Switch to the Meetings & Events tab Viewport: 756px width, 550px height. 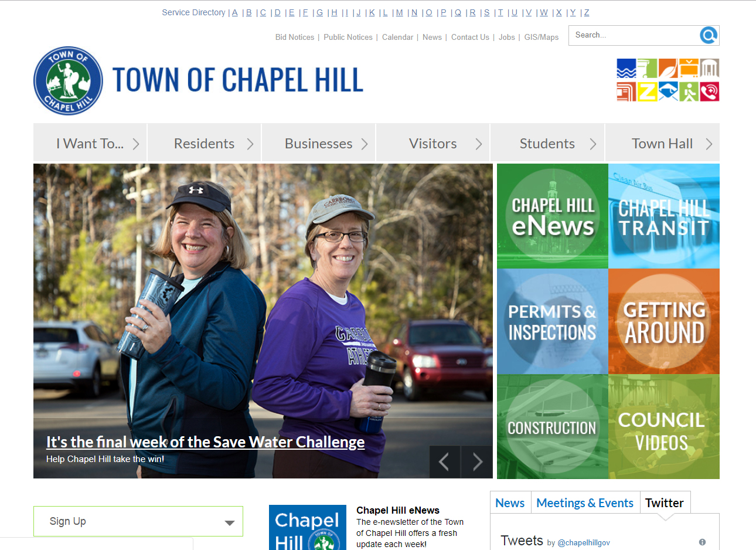[585, 503]
